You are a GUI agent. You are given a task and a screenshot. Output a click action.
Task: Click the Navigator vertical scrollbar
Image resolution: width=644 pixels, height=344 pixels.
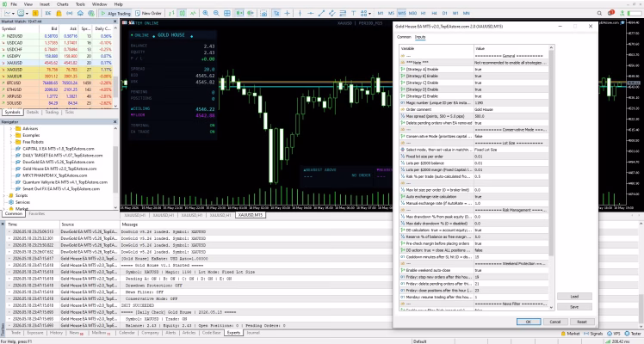[x=115, y=168]
